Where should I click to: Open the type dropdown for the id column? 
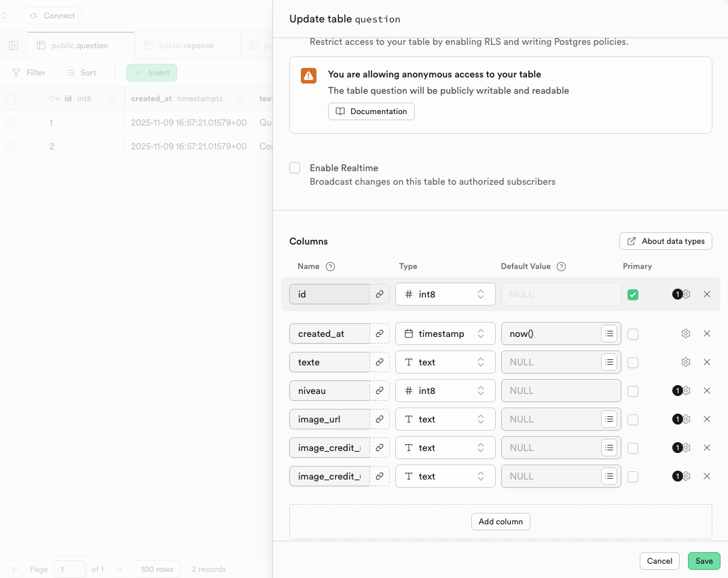445,294
